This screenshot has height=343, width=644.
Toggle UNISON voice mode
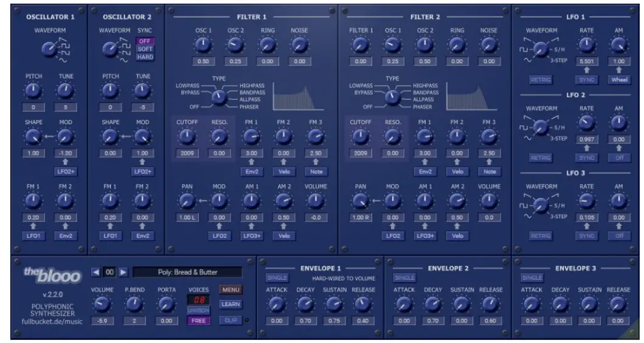point(198,311)
